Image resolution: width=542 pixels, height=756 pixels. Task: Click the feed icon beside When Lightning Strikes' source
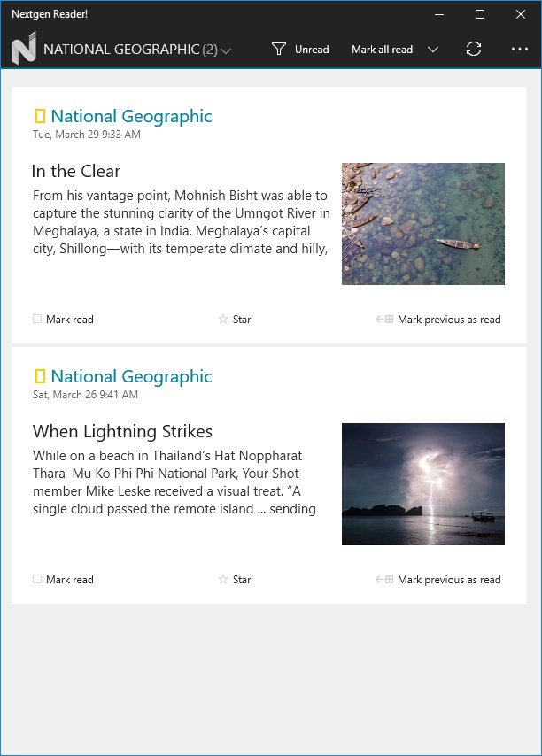39,375
